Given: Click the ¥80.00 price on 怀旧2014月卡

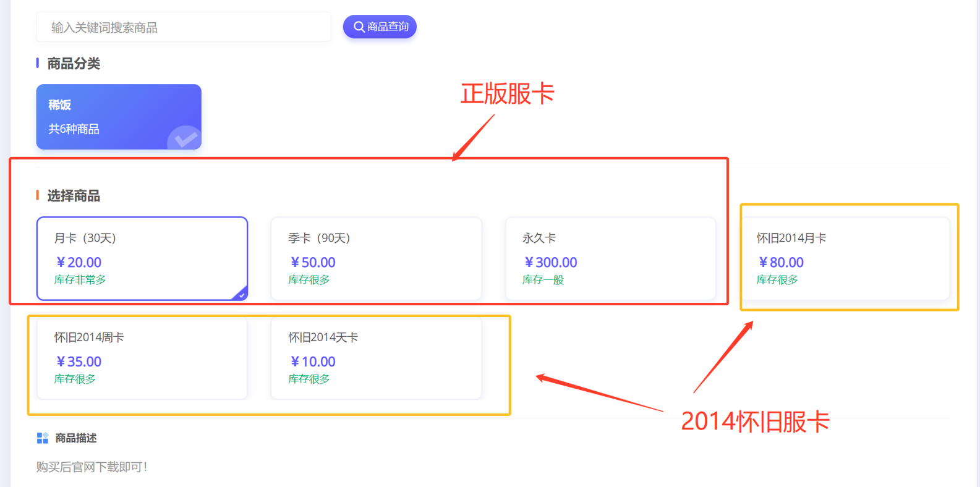Looking at the screenshot, I should click(x=781, y=263).
